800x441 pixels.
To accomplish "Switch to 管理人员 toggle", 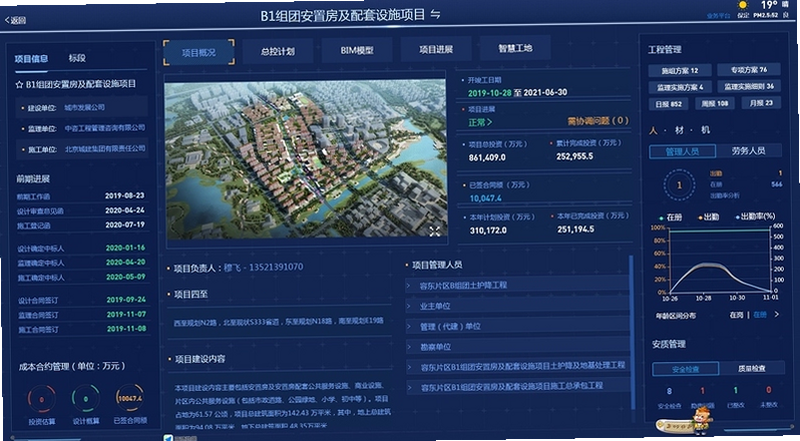I will tap(683, 152).
